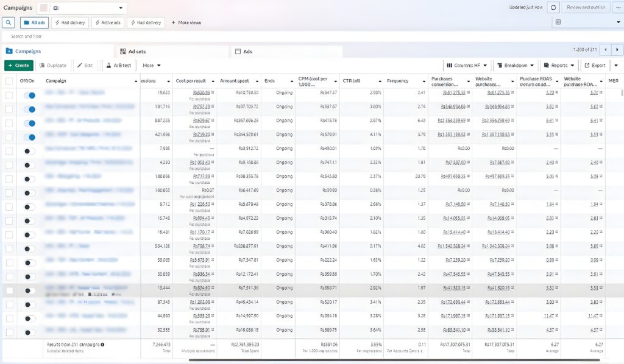Image resolution: width=624 pixels, height=364 pixels.
Task: Click Purchase ROAS column header
Action: [x=536, y=82]
